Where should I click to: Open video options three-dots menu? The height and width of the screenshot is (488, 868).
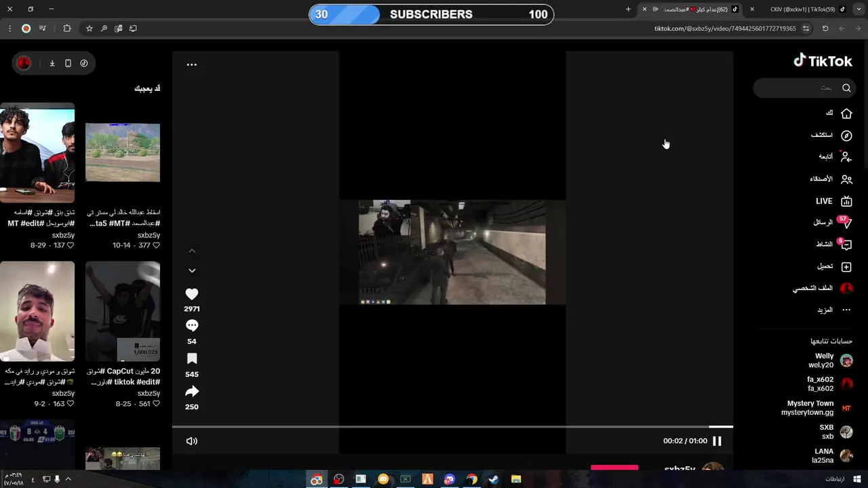point(192,64)
